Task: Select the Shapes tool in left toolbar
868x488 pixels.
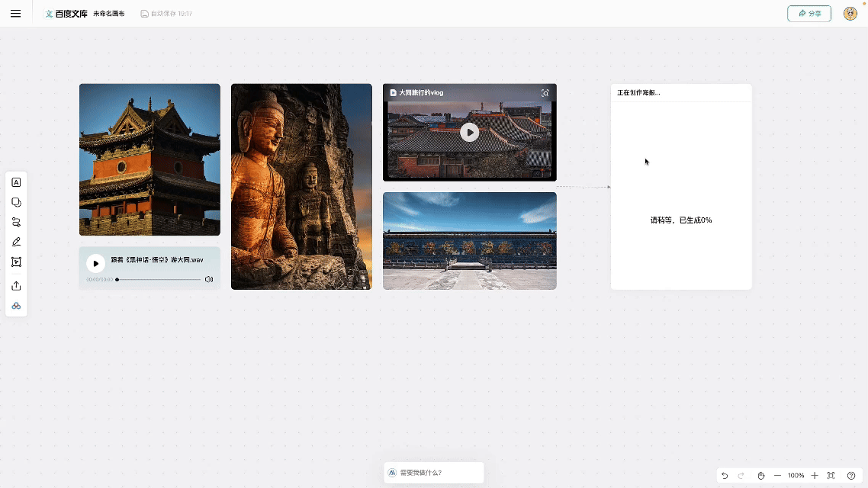Action: (16, 203)
